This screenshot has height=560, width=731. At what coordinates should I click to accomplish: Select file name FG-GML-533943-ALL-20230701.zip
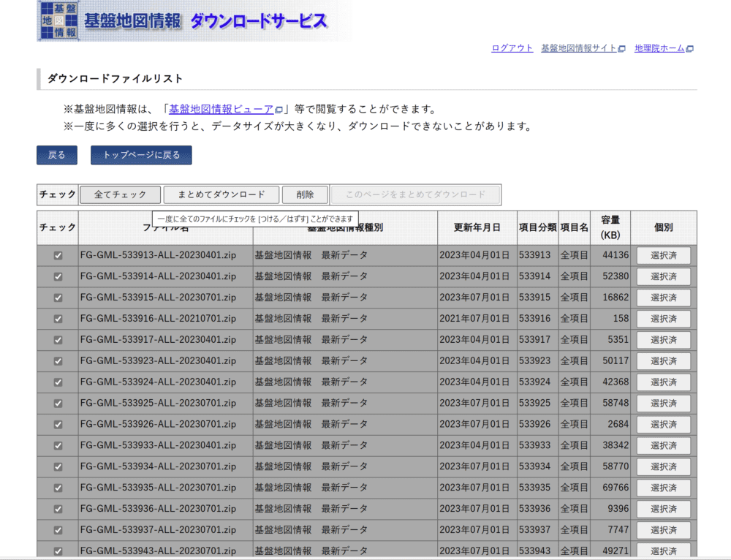158,551
